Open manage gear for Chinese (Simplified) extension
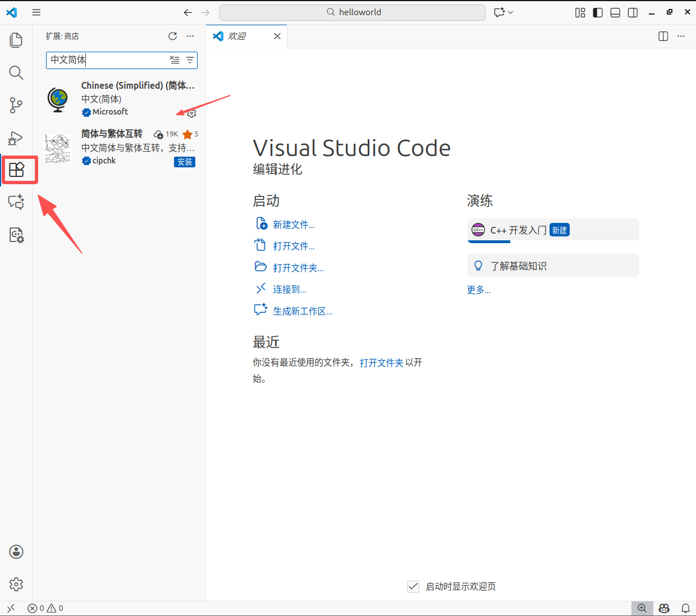The width and height of the screenshot is (696, 616). pyautogui.click(x=191, y=113)
